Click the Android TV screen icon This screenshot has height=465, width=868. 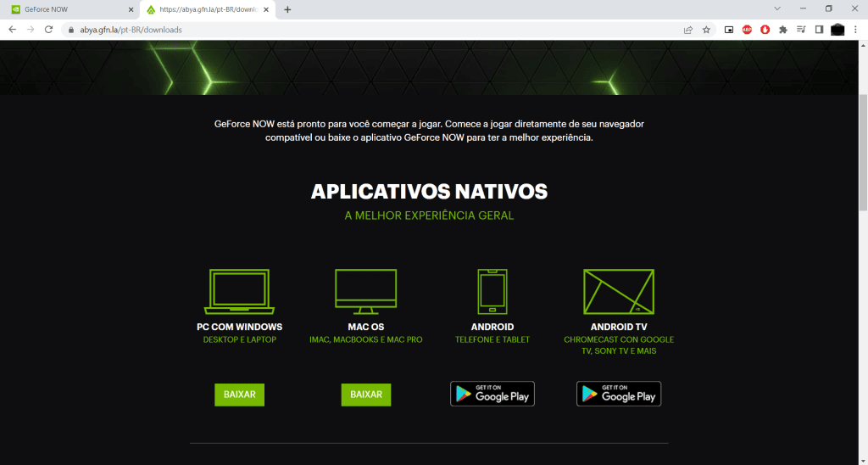point(619,292)
